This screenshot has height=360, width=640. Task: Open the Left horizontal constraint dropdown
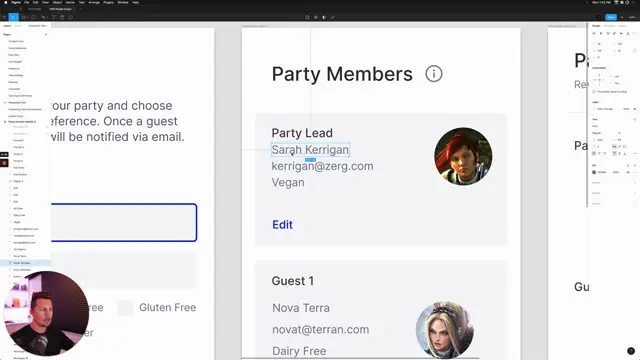click(616, 76)
